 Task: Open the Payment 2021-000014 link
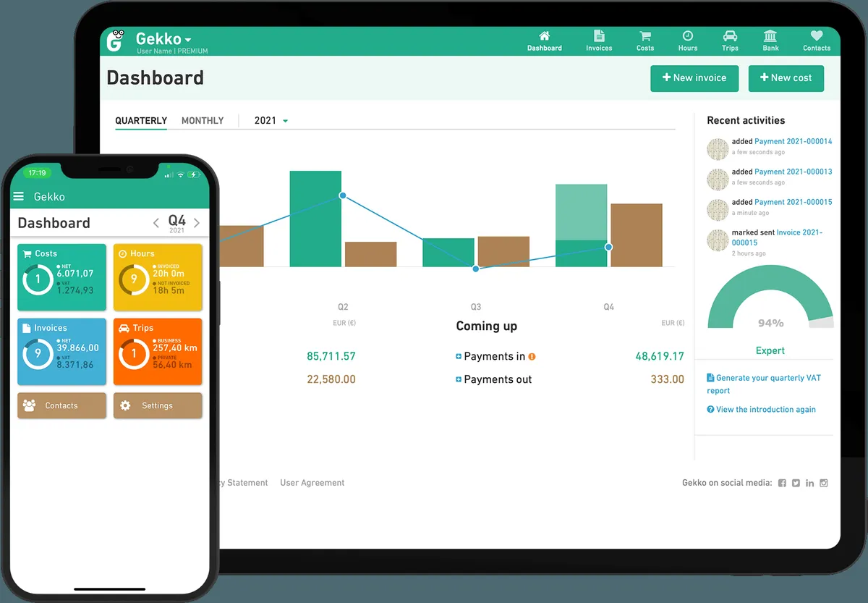coord(793,142)
